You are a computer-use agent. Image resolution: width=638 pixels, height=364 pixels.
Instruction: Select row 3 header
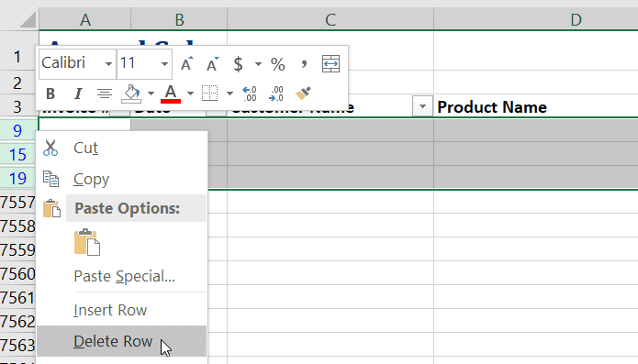point(17,107)
